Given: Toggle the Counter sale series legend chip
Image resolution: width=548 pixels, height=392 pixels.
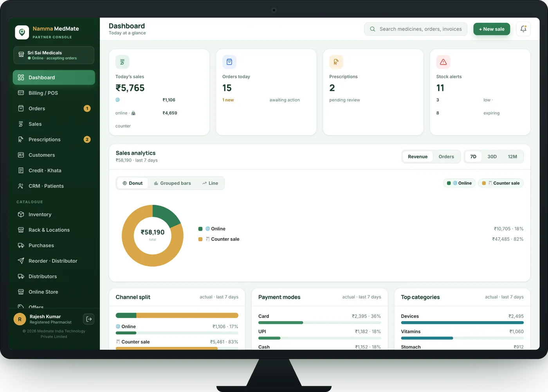Looking at the screenshot, I should 501,183.
